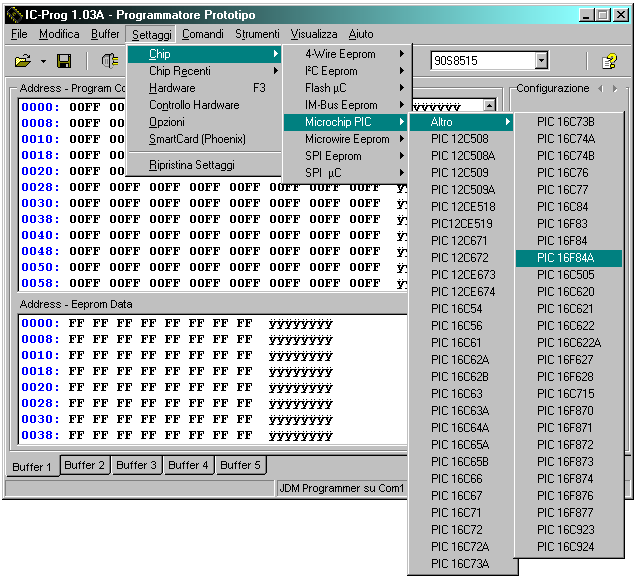The image size is (637, 578).
Task: Select PIC 16C73B chip entry
Action: point(569,122)
